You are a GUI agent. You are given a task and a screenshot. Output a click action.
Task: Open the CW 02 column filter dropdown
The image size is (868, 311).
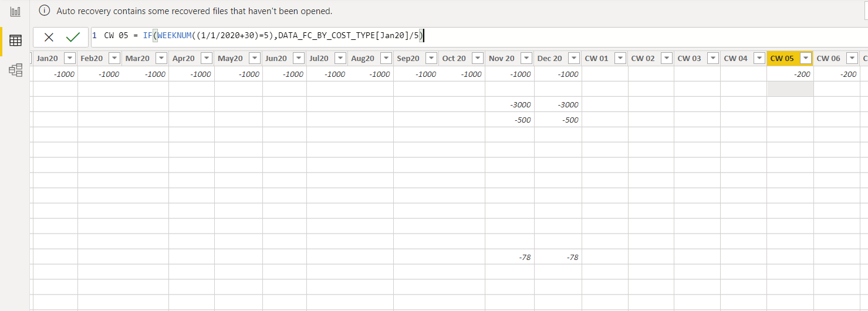pyautogui.click(x=666, y=58)
